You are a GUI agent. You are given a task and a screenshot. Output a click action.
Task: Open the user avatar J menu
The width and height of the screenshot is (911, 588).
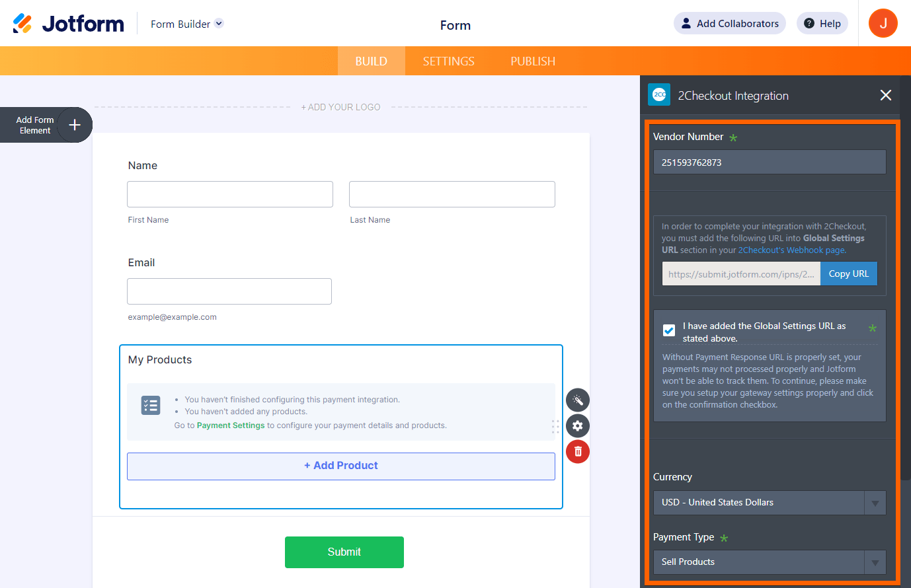pyautogui.click(x=883, y=23)
